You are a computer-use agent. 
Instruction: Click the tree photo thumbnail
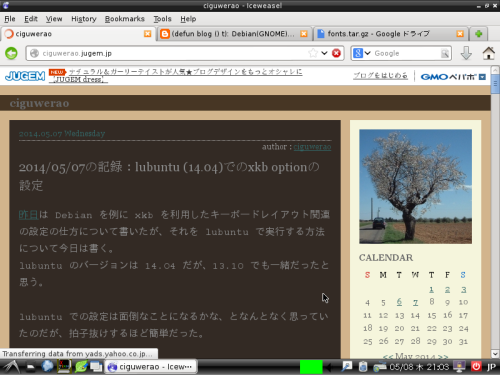tap(415, 186)
